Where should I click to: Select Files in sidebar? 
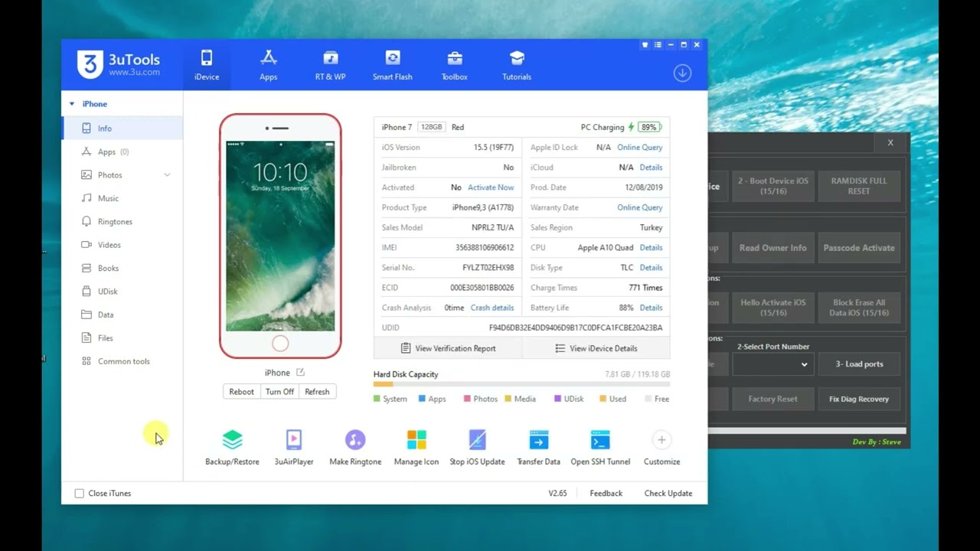click(122, 337)
